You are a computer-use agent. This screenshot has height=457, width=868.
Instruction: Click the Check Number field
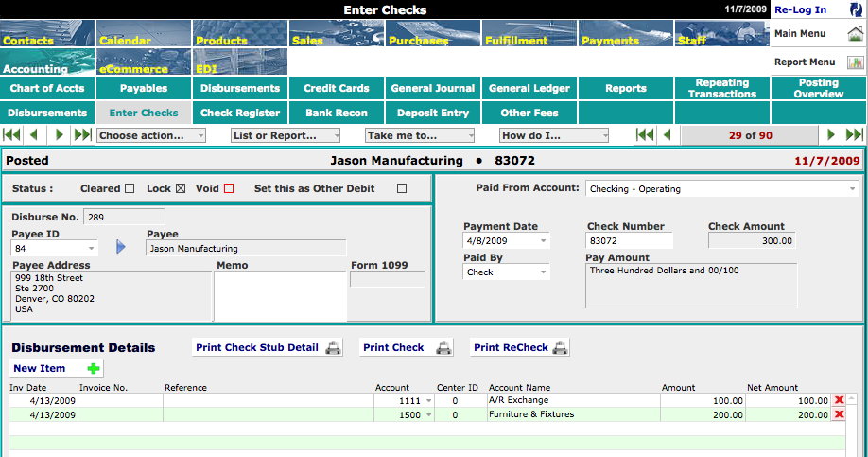point(630,241)
